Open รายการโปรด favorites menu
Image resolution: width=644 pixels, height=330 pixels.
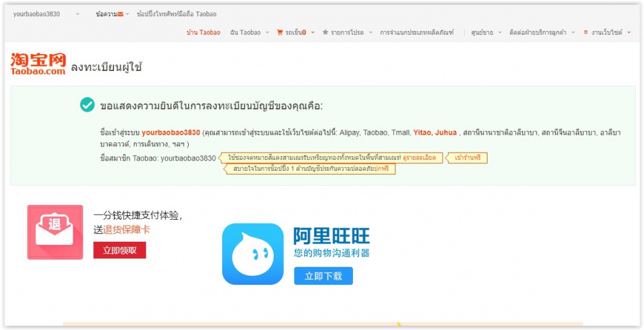347,32
